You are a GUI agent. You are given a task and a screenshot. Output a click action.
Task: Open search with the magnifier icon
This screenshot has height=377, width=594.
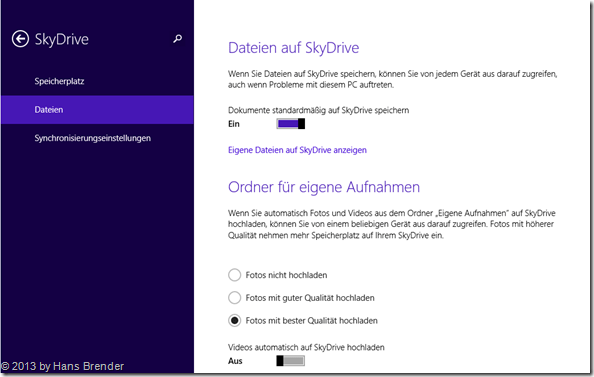pos(177,39)
